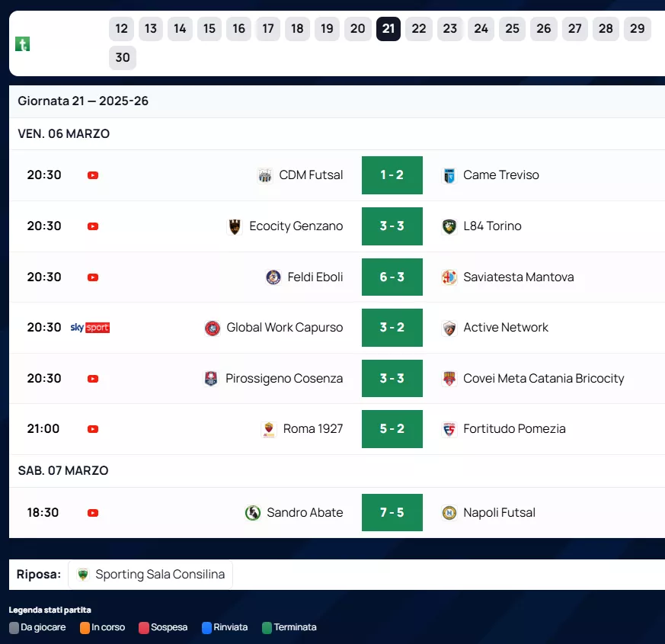Switch to matchday 30
This screenshot has width=665, height=644.
click(x=123, y=57)
